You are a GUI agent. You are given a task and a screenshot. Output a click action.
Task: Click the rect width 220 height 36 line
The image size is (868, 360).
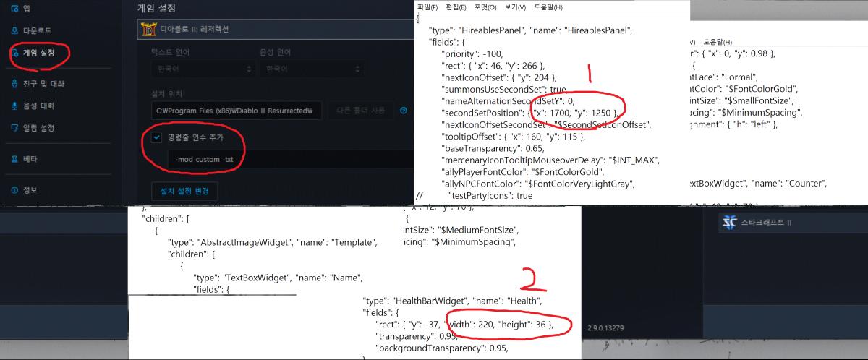pyautogui.click(x=465, y=325)
